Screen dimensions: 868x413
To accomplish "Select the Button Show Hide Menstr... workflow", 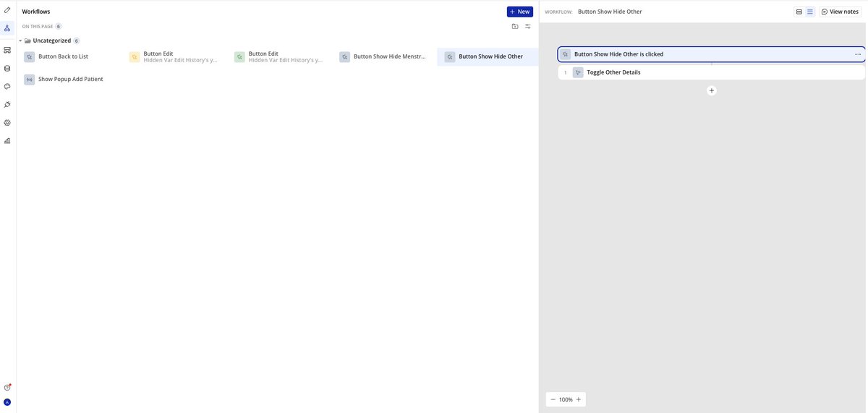I will click(384, 56).
